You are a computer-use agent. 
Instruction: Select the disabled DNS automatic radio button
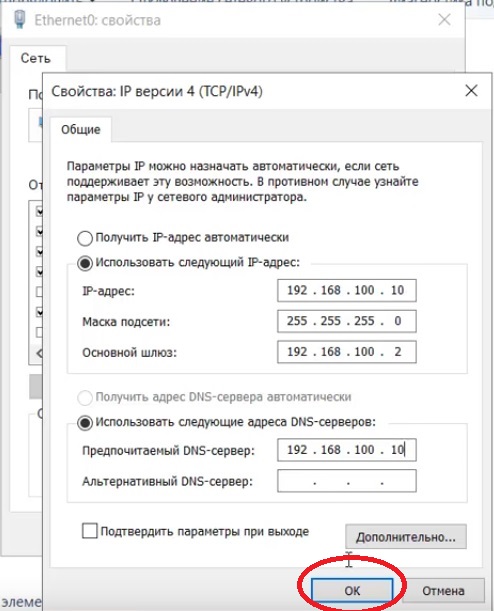pos(85,397)
